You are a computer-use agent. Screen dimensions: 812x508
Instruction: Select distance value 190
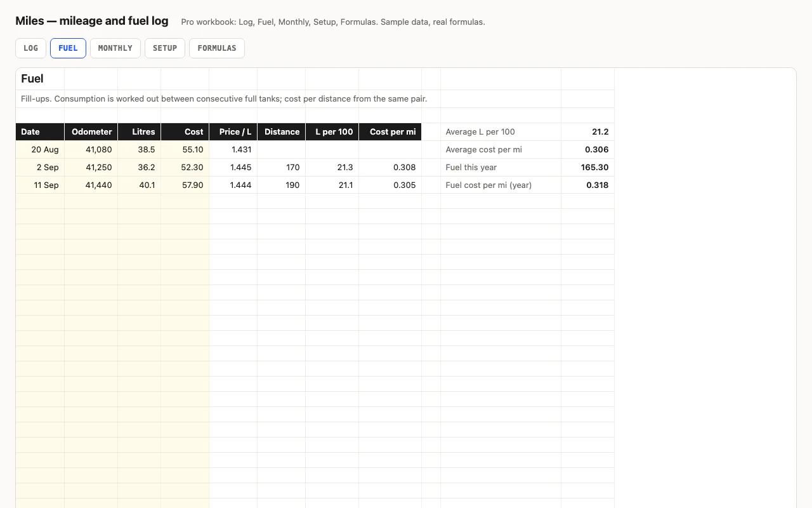pyautogui.click(x=282, y=185)
